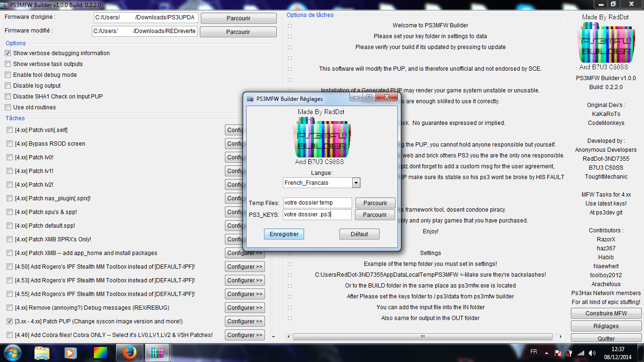This screenshot has width=644, height=362.
Task: Enable Show verbose task outputs
Action: click(x=8, y=64)
